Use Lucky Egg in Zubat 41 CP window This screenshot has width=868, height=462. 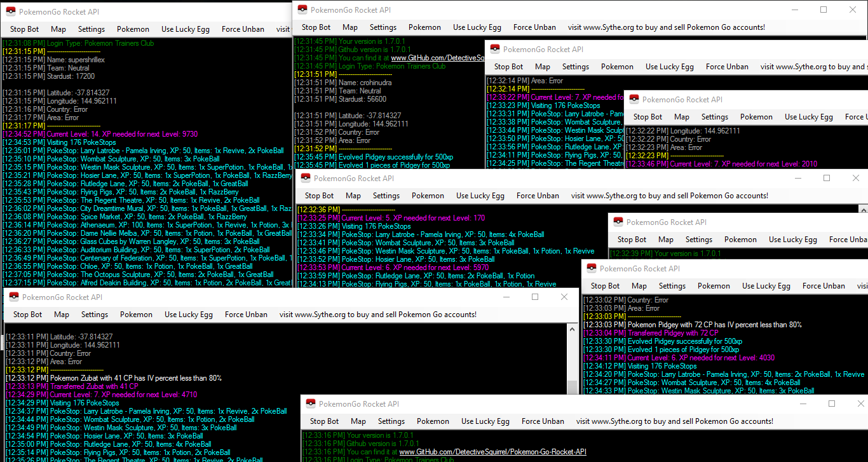pyautogui.click(x=189, y=315)
